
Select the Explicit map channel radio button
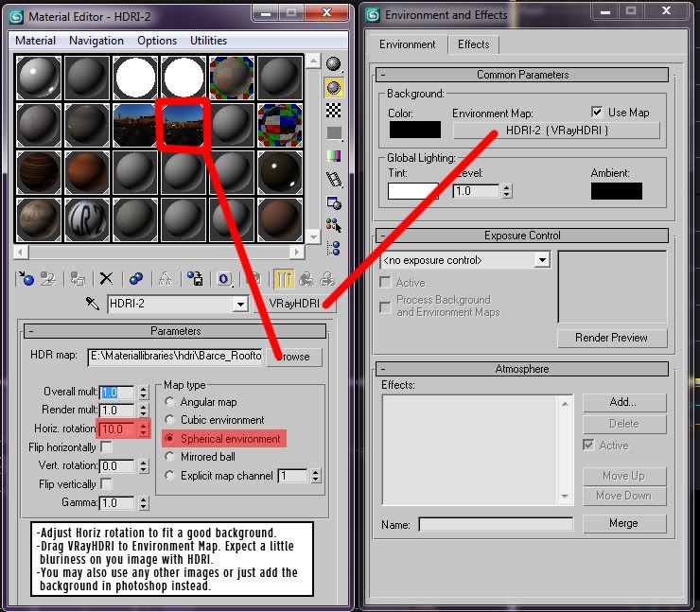(x=169, y=475)
